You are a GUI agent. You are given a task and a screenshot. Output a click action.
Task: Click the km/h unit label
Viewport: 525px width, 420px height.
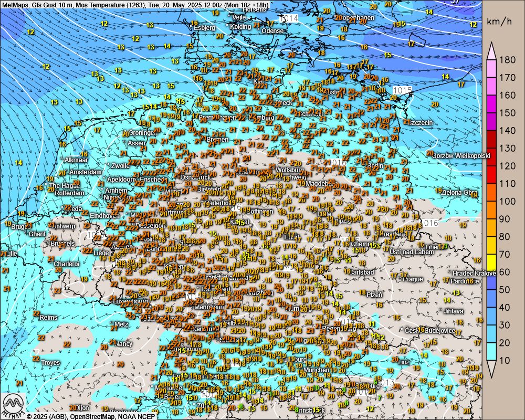pyautogui.click(x=499, y=22)
